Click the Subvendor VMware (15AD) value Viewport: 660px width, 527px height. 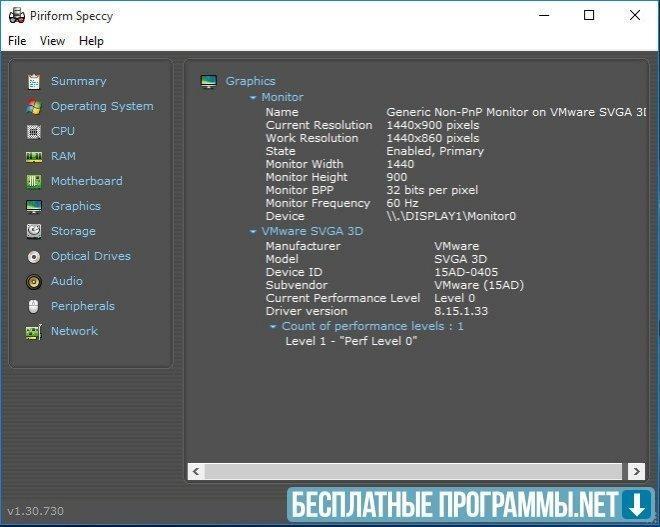pyautogui.click(x=479, y=285)
